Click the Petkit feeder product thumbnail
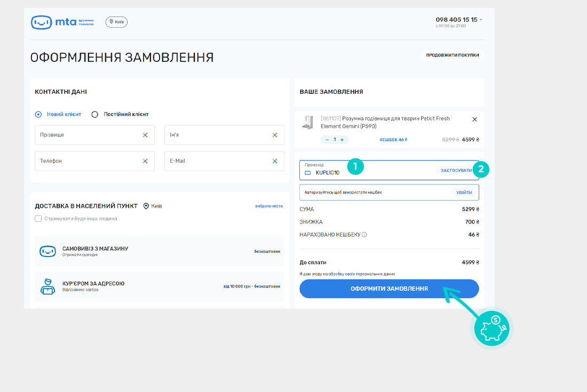 pyautogui.click(x=307, y=122)
